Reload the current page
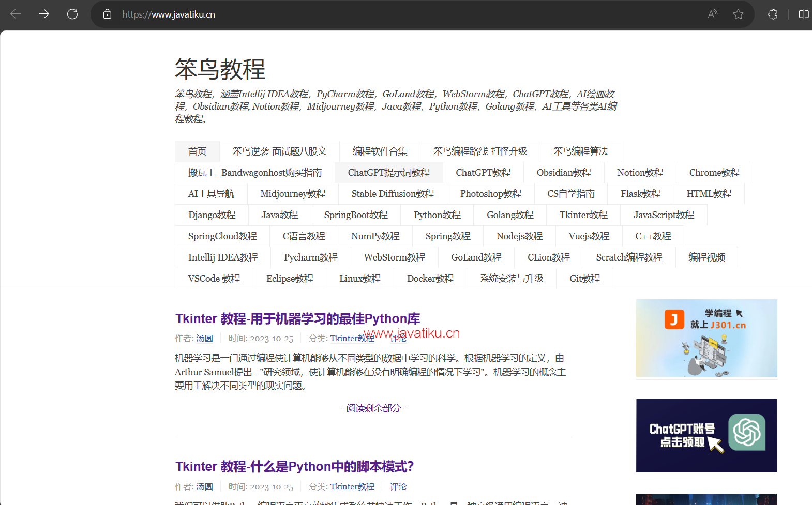The width and height of the screenshot is (812, 505). pos(72,14)
